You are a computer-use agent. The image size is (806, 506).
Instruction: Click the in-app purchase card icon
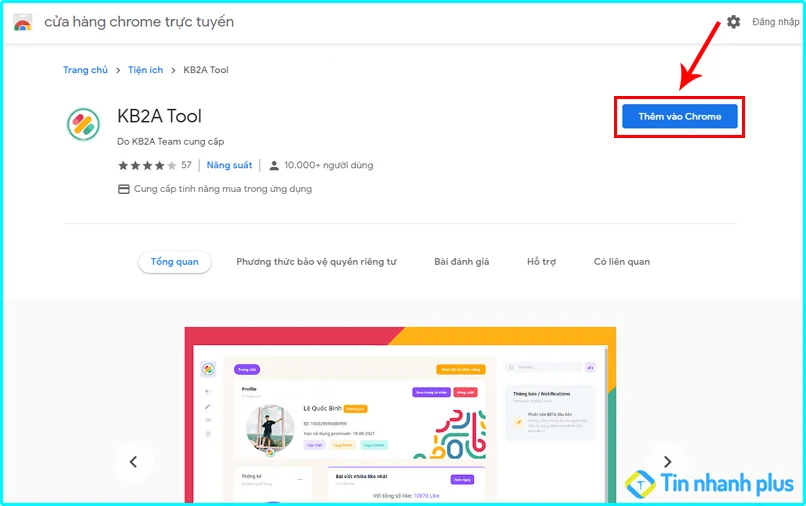click(123, 189)
